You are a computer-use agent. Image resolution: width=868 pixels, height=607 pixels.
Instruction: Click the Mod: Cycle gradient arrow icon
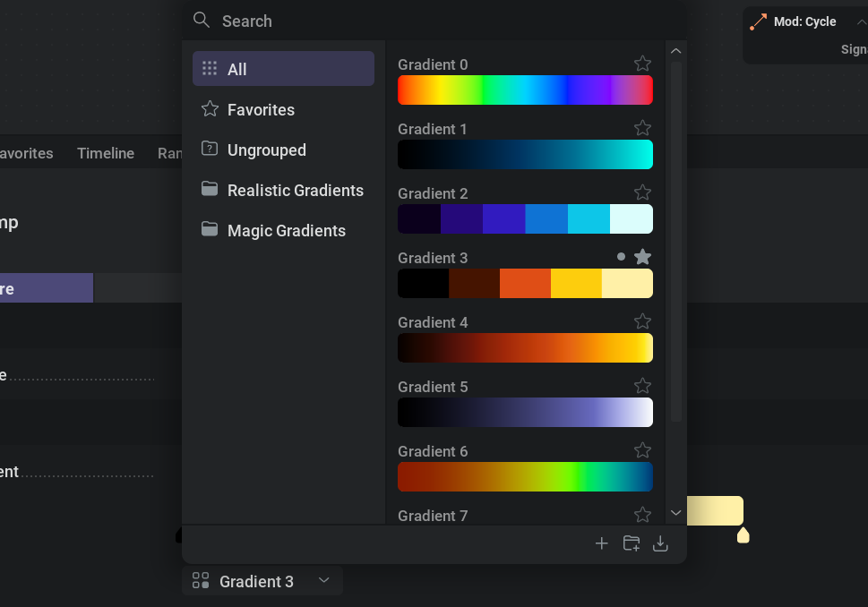click(x=760, y=20)
